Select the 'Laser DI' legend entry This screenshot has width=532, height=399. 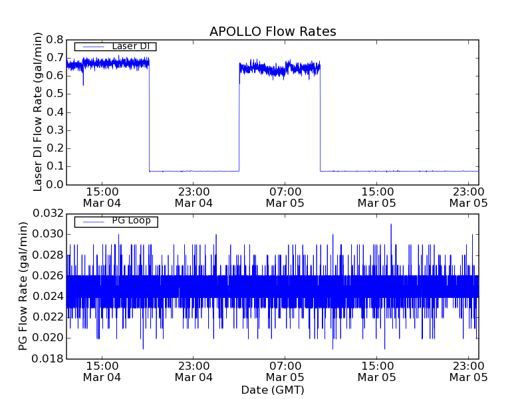[115, 47]
